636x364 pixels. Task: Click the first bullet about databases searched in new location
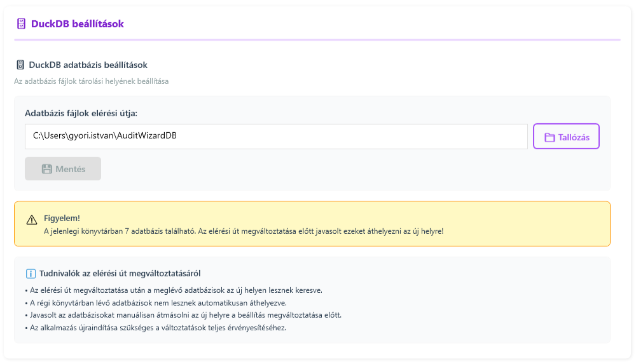tap(173, 290)
